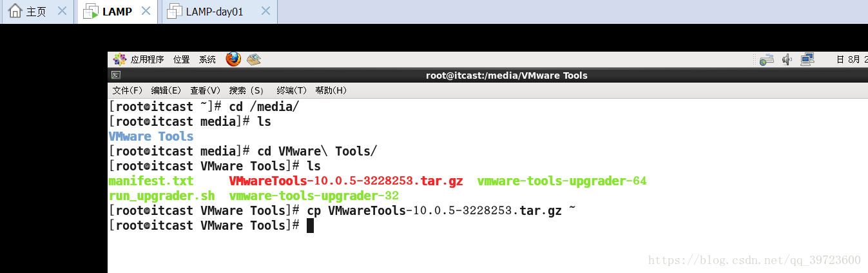Open the 帮助(H) menu in terminal

[x=331, y=90]
